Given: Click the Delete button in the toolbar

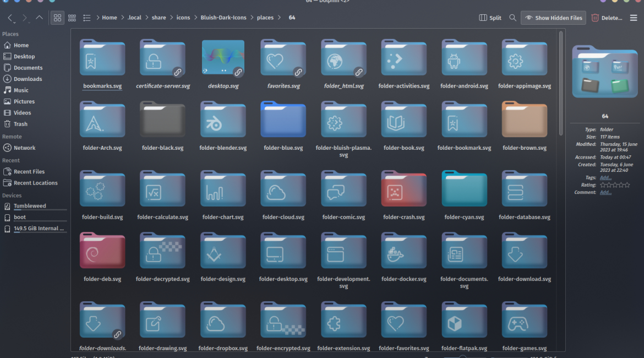Looking at the screenshot, I should coord(607,18).
